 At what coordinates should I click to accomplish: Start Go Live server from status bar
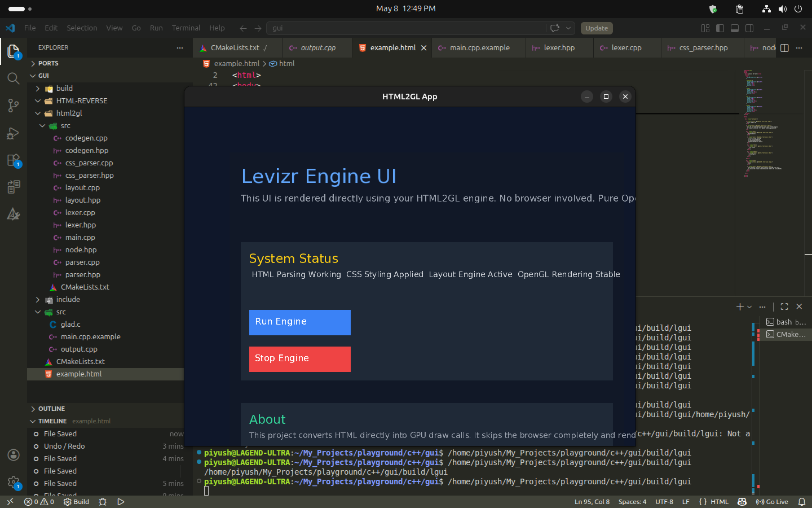coord(772,502)
